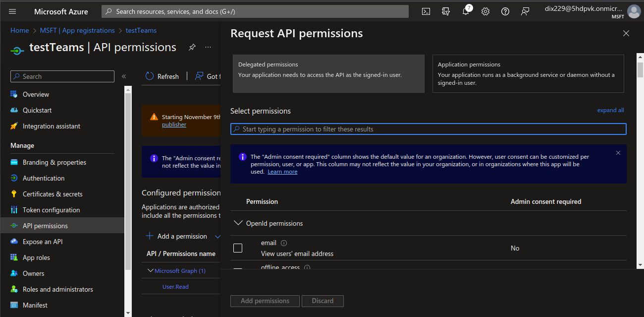Click the Roles and administrators icon
The image size is (644, 317).
(14, 289)
